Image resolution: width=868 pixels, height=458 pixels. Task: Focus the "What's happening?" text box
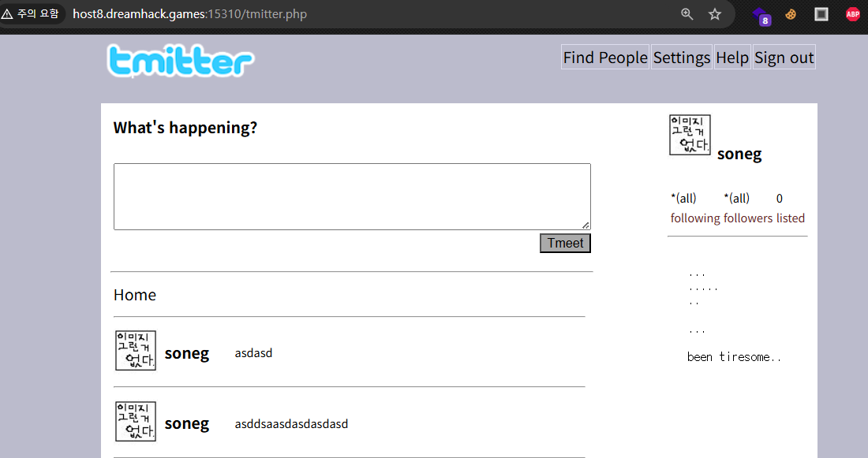click(352, 197)
